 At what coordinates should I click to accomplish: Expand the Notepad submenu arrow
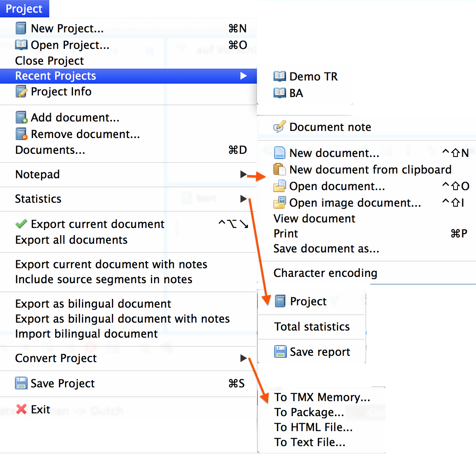pyautogui.click(x=244, y=174)
